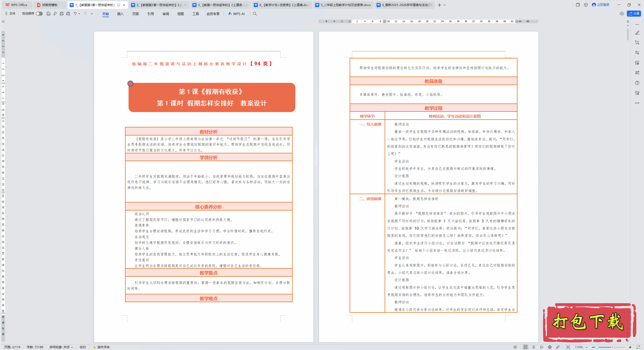Click the print icon in quick toolbar
The height and width of the screenshot is (350, 644).
tap(62, 14)
